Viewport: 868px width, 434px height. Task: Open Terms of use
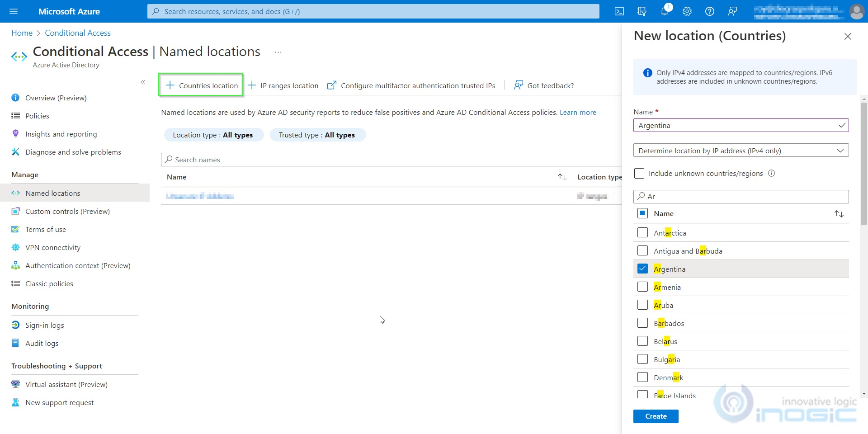point(46,229)
